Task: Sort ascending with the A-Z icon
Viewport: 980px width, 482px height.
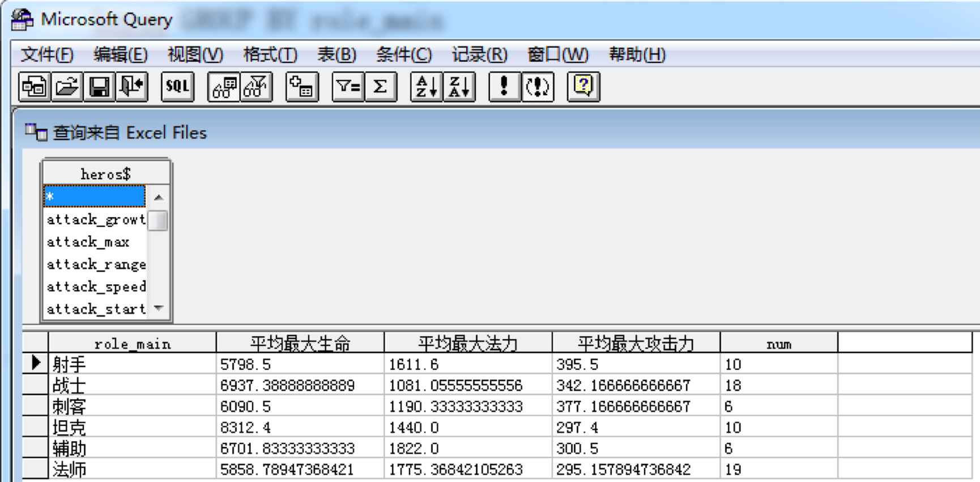Action: (427, 87)
